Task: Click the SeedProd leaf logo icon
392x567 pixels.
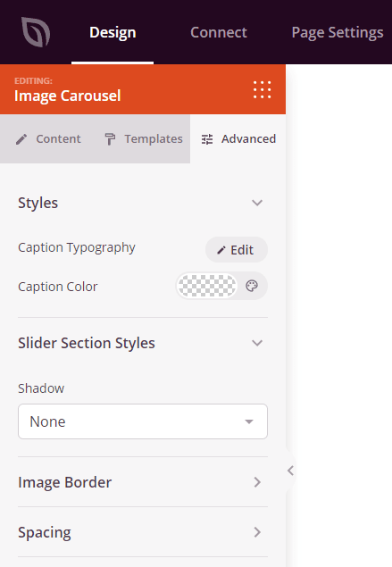Action: pos(36,32)
